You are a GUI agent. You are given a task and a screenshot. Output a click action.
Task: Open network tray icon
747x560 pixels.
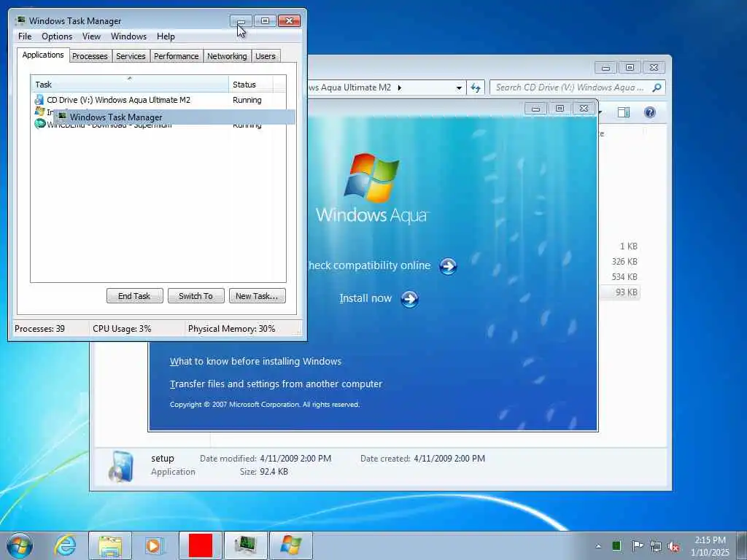pyautogui.click(x=656, y=546)
